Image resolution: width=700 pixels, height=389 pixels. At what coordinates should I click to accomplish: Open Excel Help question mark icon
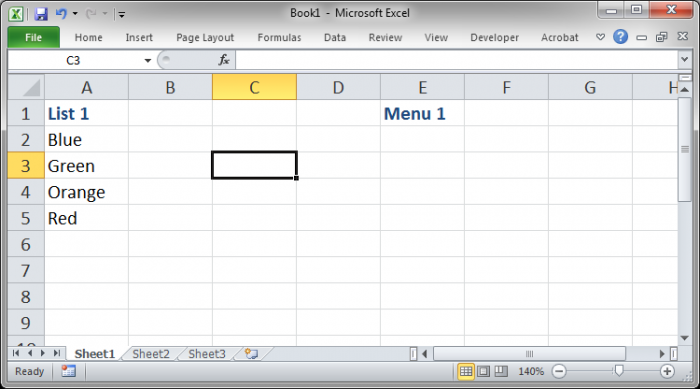(620, 37)
